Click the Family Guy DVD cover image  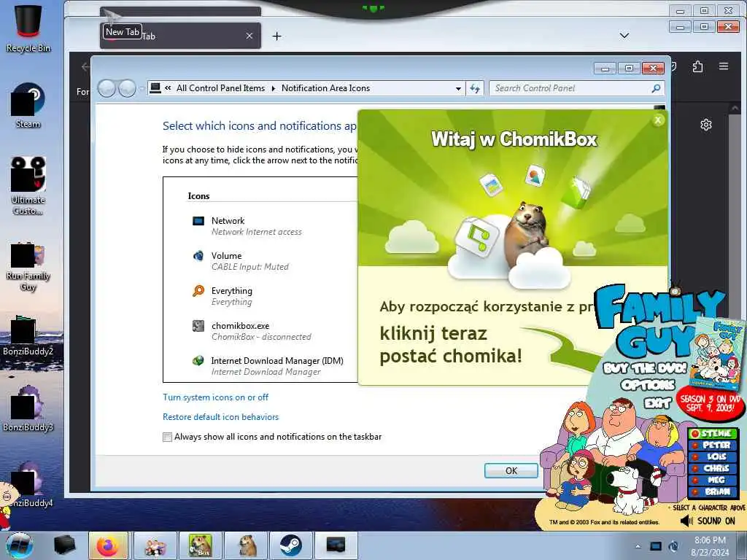[x=718, y=354]
